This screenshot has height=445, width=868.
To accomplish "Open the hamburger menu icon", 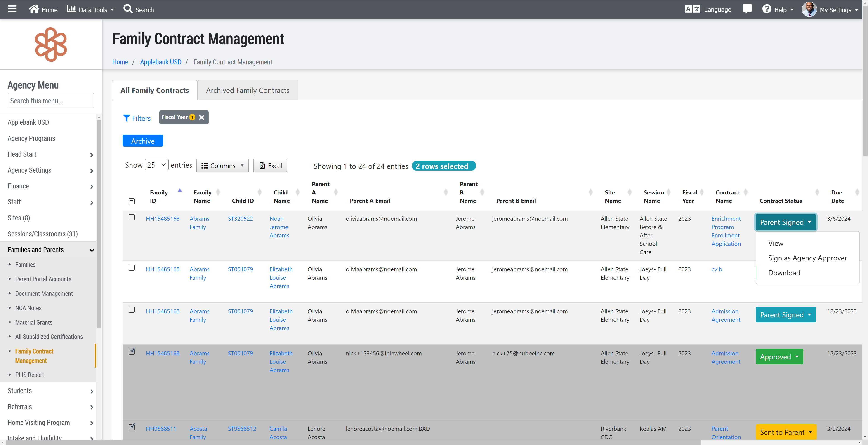I will click(12, 9).
